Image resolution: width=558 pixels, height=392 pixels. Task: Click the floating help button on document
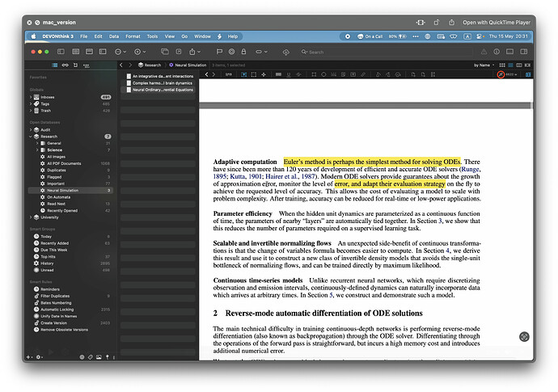coord(524,336)
